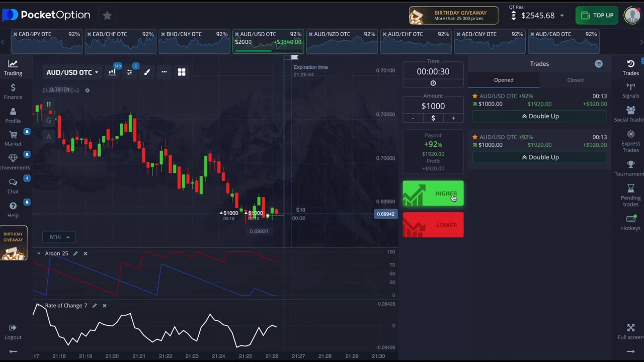This screenshot has width=644, height=362.
Task: Expand AUD/USD OTC asset dropdown
Action: [72, 72]
